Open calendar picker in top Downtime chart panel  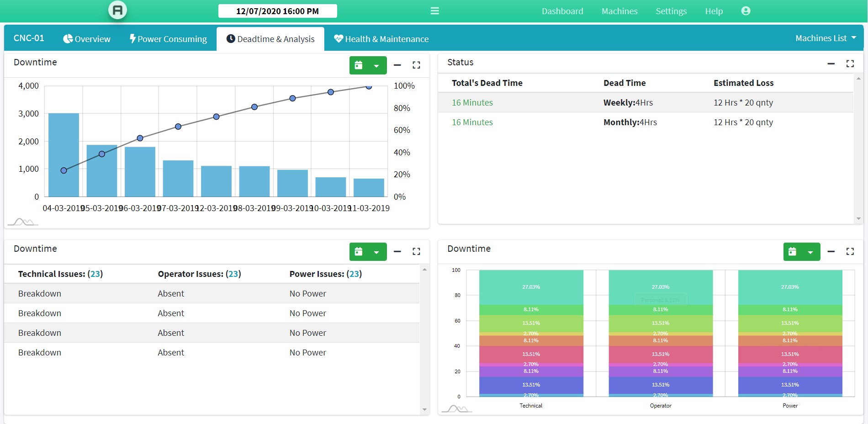(359, 65)
